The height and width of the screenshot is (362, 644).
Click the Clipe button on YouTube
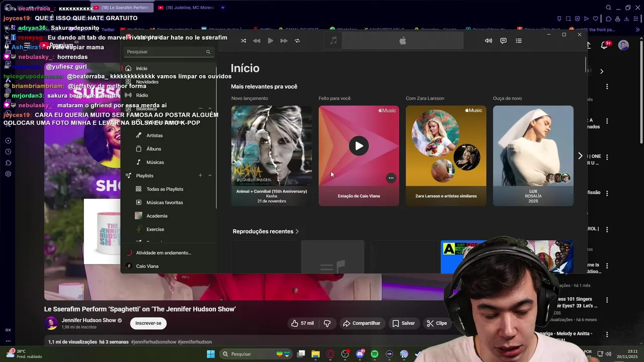coord(437,323)
